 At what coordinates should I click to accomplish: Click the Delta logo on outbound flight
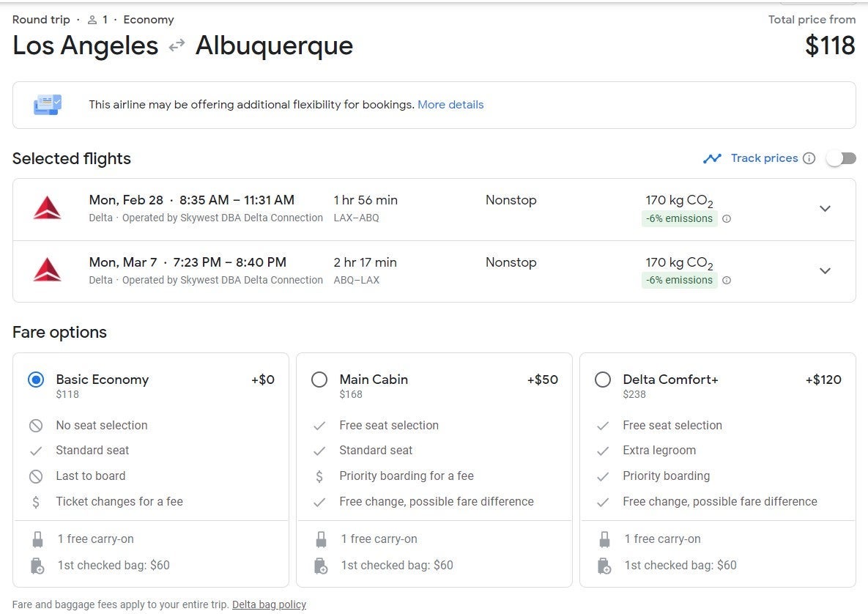click(x=47, y=208)
